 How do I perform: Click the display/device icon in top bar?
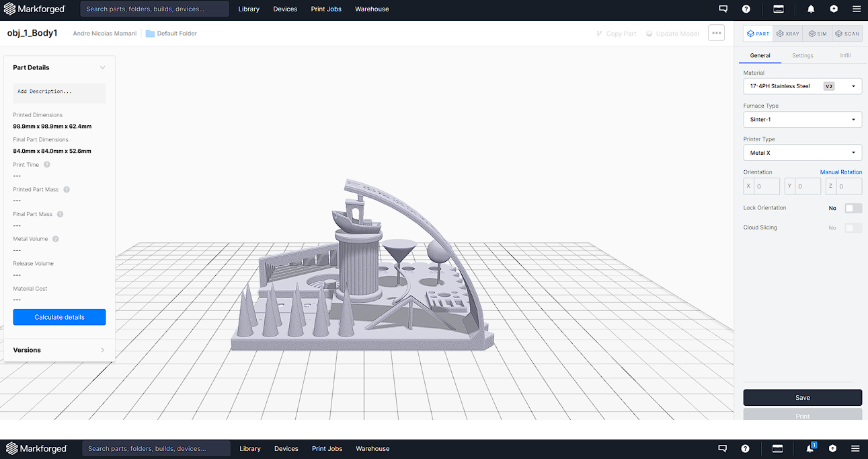[x=778, y=9]
